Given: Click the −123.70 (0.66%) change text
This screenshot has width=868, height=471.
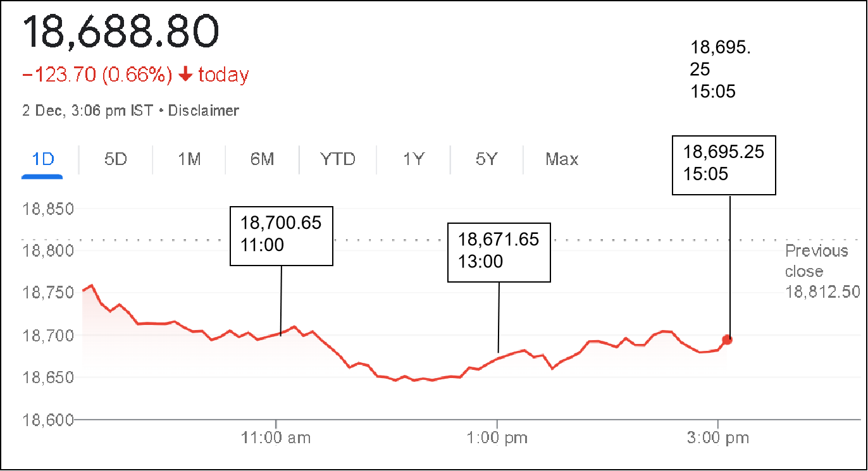Looking at the screenshot, I should (97, 75).
